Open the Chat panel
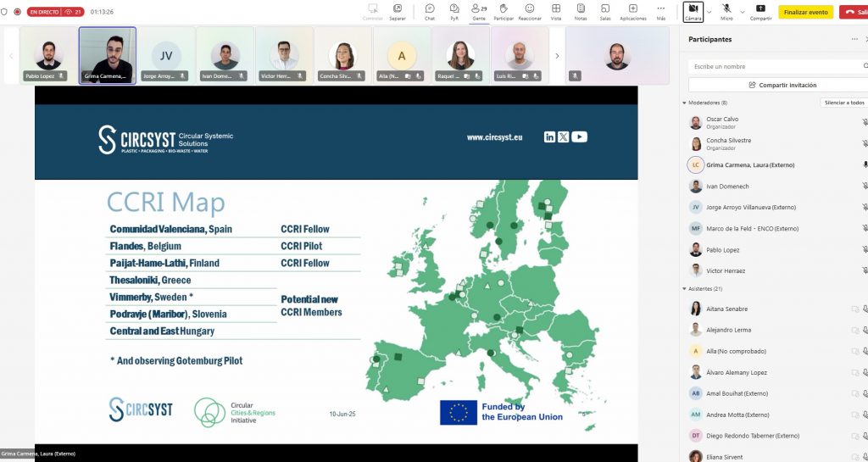Screen dimensions: 868x462 pos(430,12)
